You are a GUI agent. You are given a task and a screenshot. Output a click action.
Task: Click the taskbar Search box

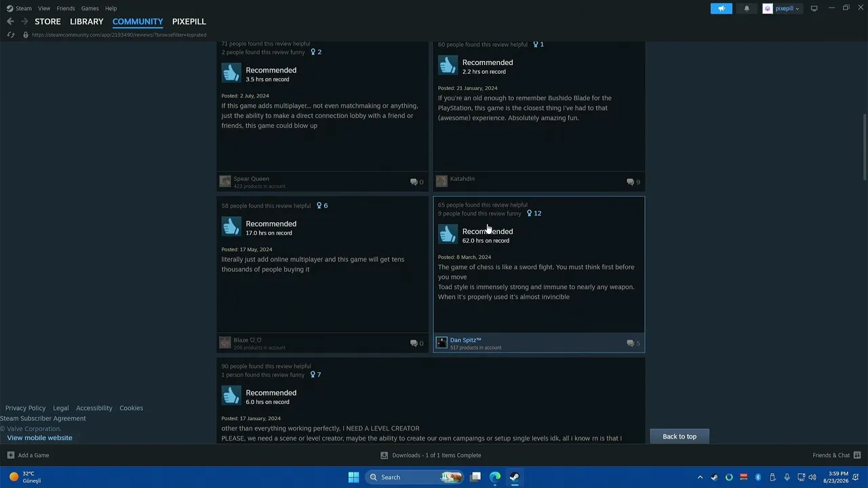point(414,477)
